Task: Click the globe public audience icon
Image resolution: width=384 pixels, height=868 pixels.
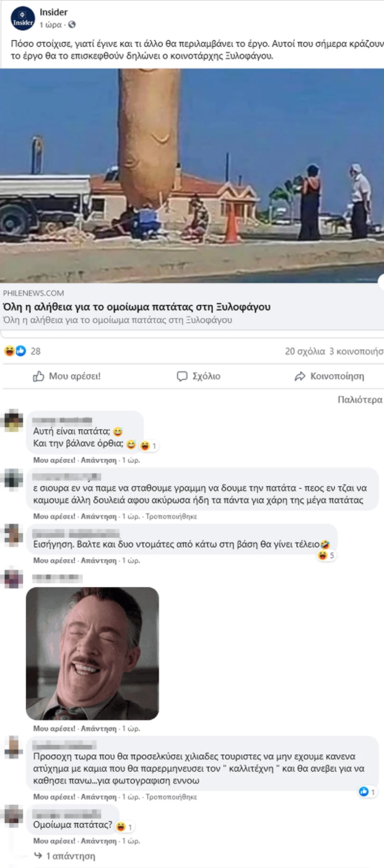Action: click(72, 25)
